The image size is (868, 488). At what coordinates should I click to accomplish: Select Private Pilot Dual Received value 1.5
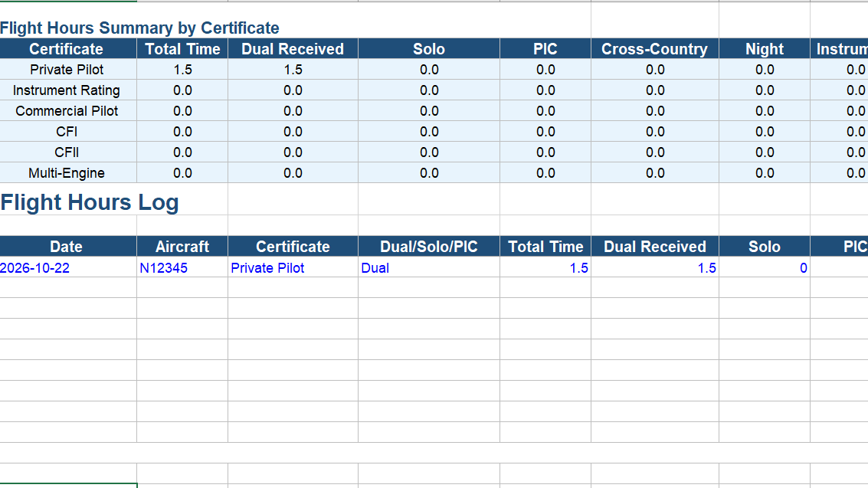[293, 69]
